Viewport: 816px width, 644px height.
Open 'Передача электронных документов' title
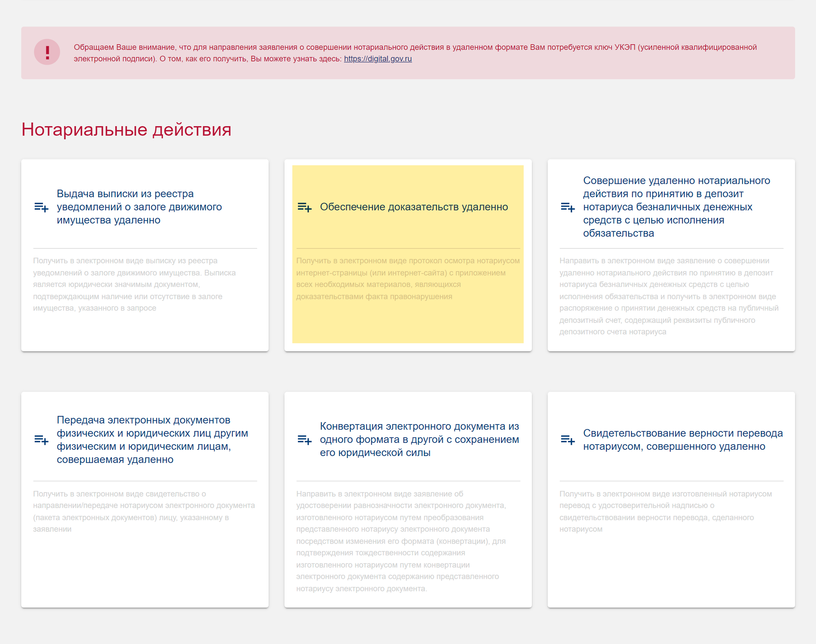(152, 440)
